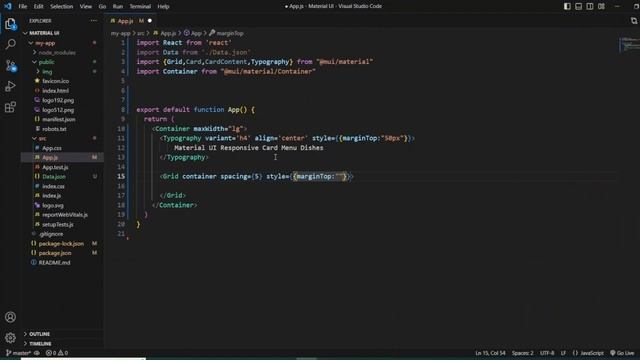
Task: Open the Customize Layout icon
Action: point(601,6)
